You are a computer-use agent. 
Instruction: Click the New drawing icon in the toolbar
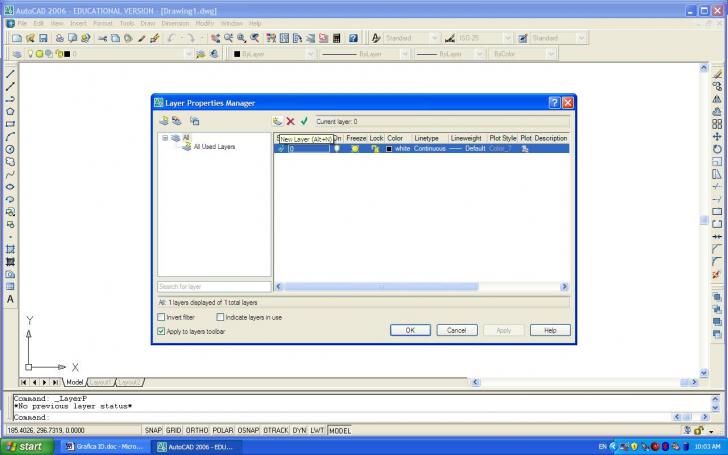(17, 38)
